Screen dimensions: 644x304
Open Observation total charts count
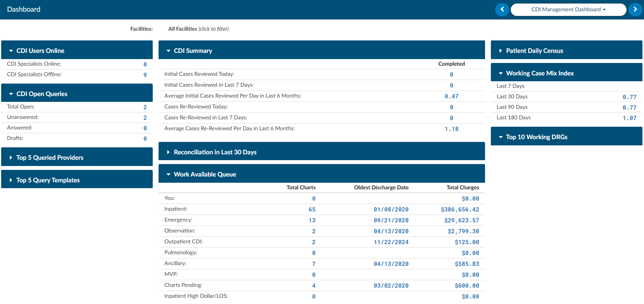314,231
